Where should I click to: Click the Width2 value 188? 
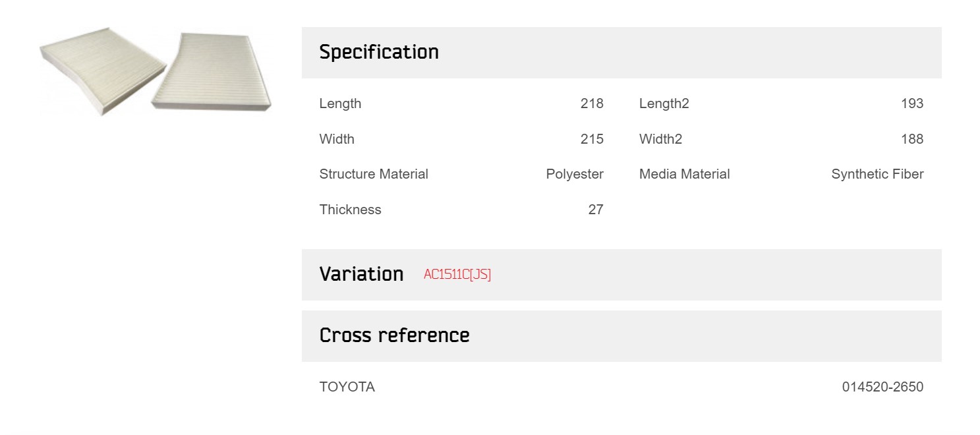(x=912, y=139)
